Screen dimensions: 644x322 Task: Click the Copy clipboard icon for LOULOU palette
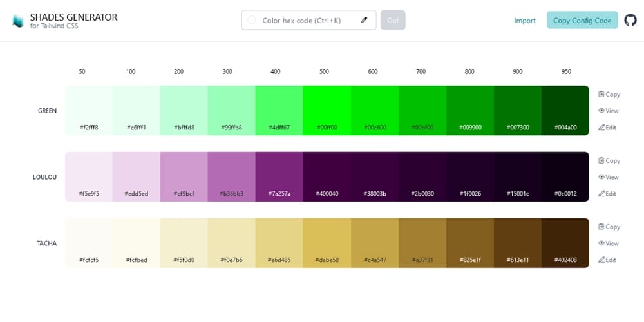[601, 160]
